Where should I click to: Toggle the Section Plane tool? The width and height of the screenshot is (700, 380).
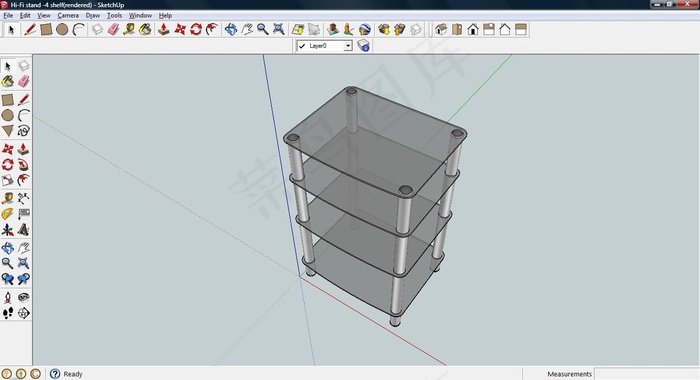click(x=24, y=313)
